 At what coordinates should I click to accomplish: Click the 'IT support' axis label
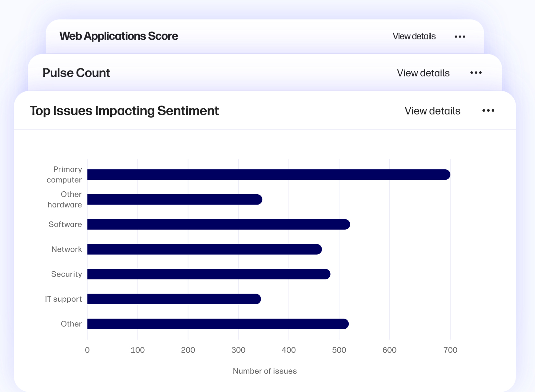[63, 299]
